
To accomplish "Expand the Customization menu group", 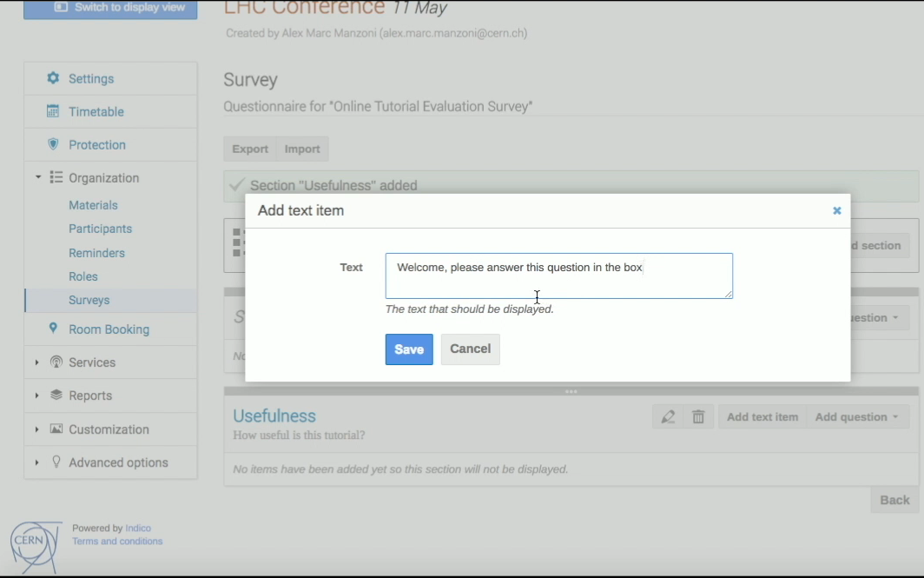I will [x=36, y=429].
